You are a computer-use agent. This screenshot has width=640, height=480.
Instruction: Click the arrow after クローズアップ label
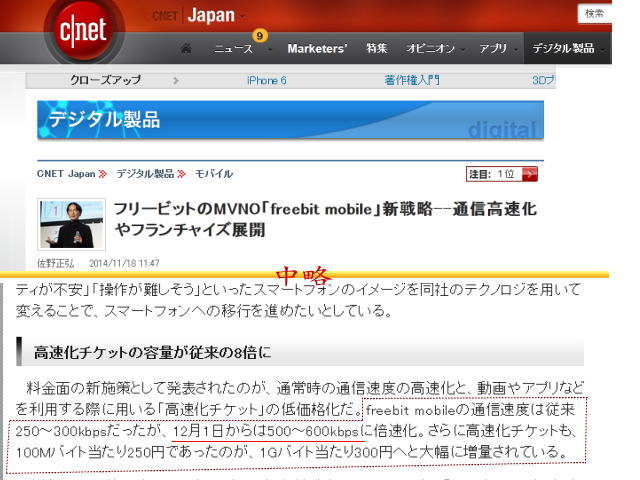click(x=176, y=80)
